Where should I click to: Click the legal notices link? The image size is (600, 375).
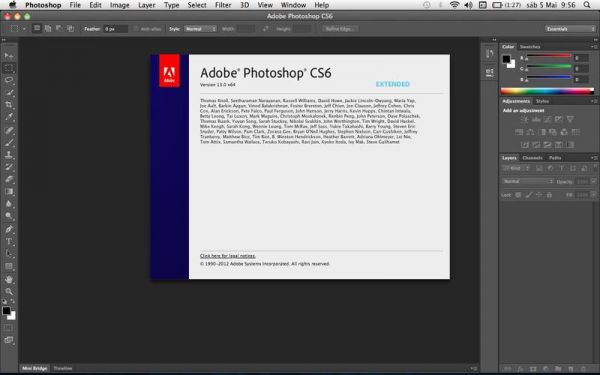click(x=228, y=256)
